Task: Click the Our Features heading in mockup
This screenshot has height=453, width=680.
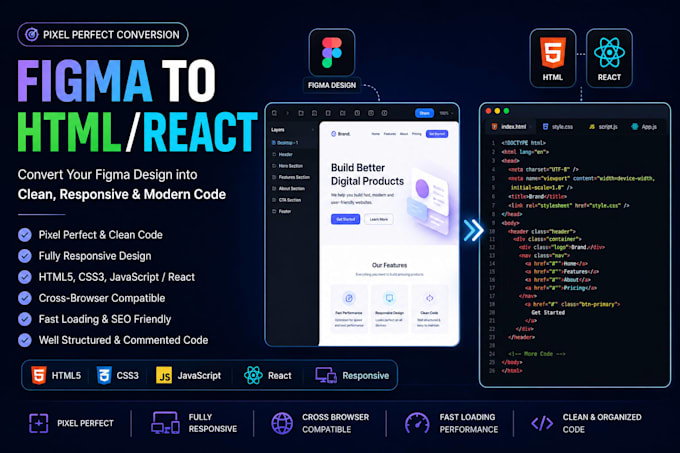Action: point(389,265)
